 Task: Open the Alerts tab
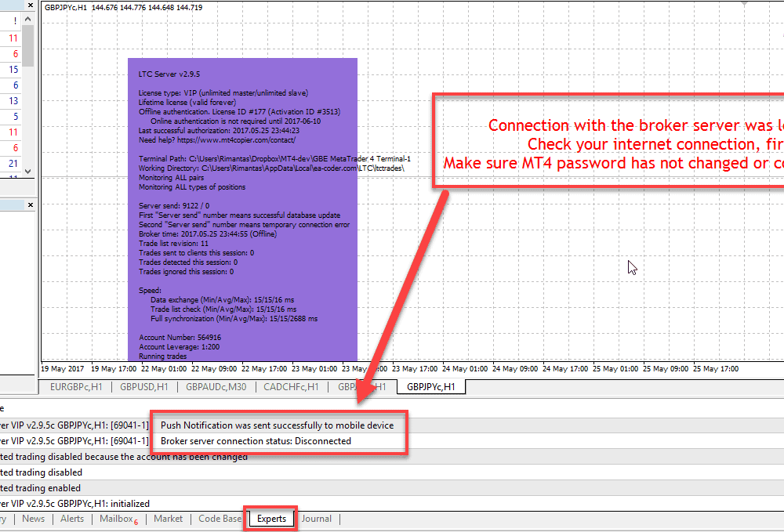click(x=72, y=519)
